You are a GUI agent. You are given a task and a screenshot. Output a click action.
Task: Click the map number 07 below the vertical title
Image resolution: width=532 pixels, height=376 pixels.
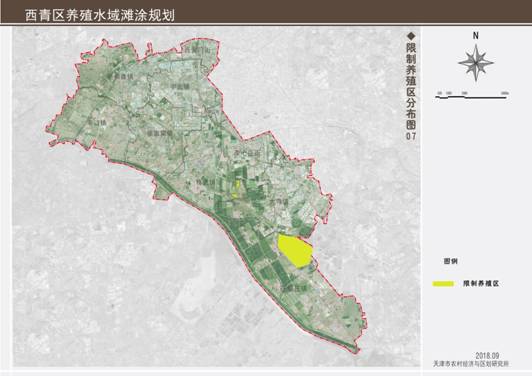(411, 136)
